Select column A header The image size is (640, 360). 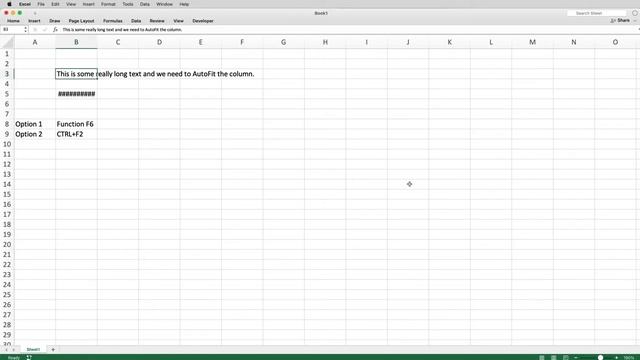click(35, 42)
